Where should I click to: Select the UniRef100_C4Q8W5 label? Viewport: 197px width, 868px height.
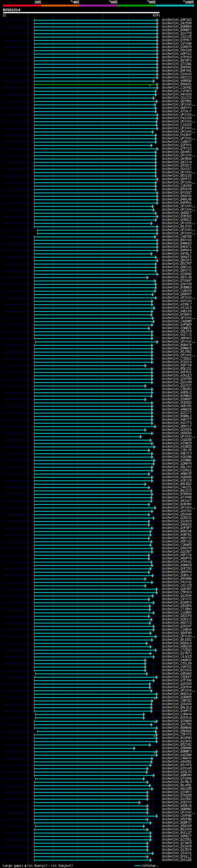(x=176, y=321)
